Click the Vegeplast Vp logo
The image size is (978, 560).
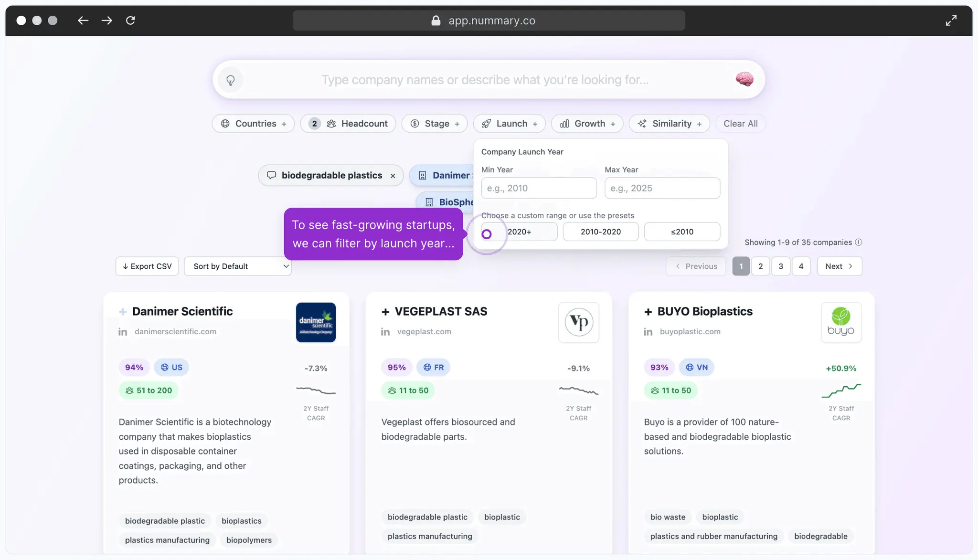[579, 322]
